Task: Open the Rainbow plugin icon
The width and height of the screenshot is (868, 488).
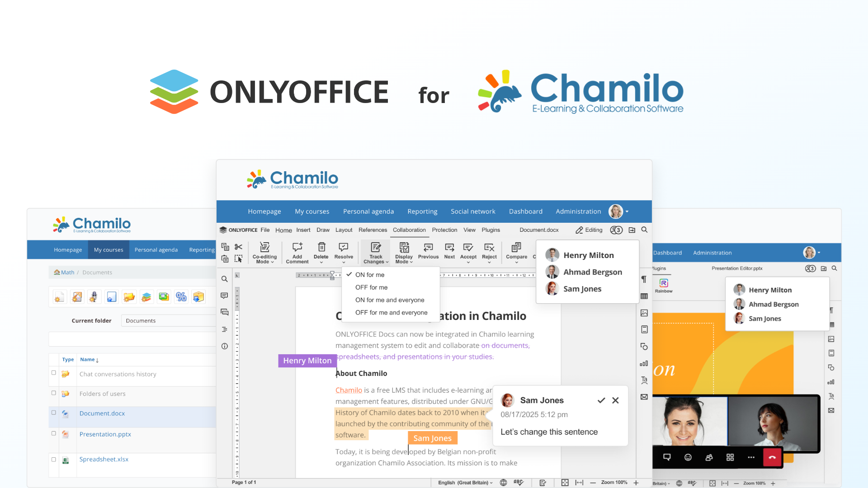Action: [663, 283]
